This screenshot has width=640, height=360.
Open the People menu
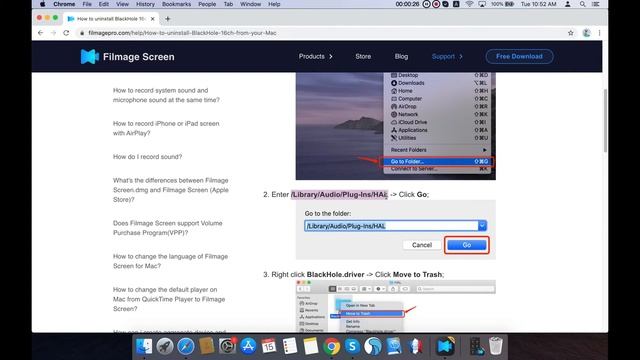point(207,4)
